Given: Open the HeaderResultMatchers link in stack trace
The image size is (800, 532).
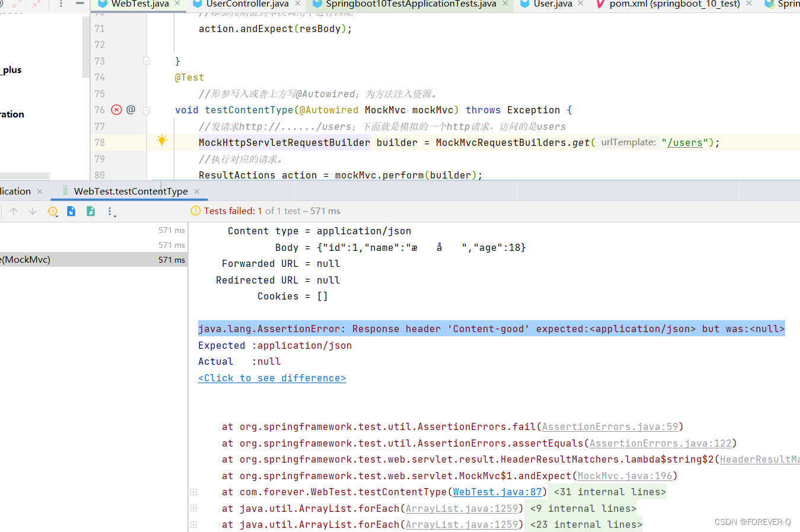Looking at the screenshot, I should [760, 460].
